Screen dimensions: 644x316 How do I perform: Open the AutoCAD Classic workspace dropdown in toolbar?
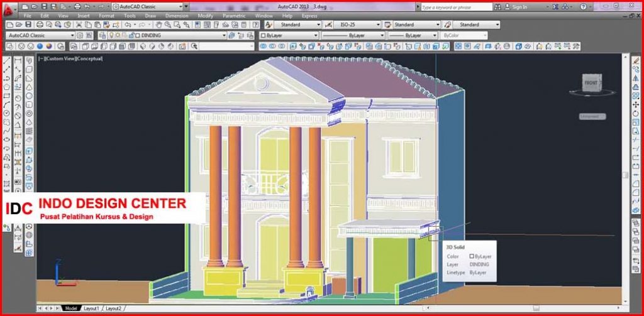73,36
